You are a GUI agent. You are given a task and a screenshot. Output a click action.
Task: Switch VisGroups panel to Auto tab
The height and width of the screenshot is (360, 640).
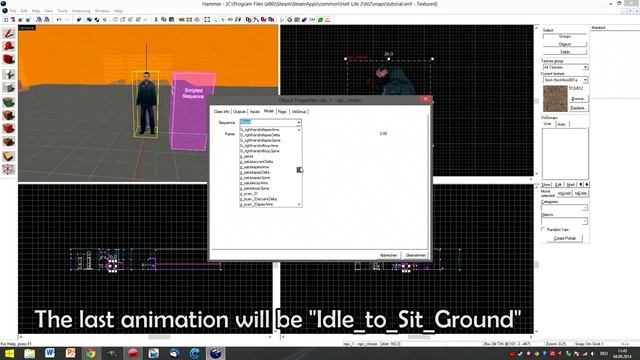coord(562,124)
